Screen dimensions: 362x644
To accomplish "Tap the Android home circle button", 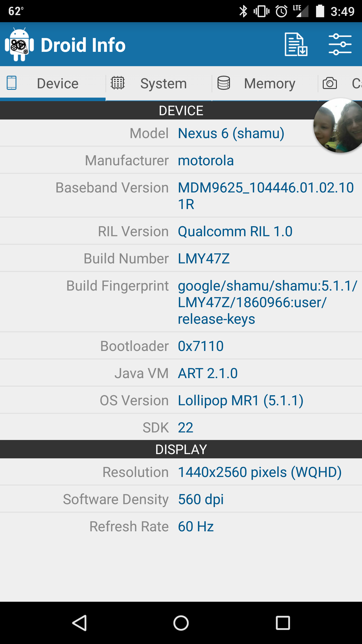I will [181, 623].
